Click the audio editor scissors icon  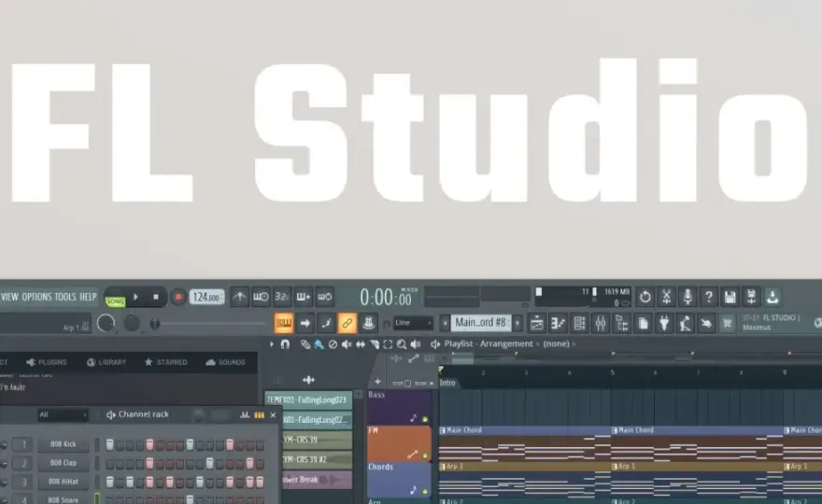coord(666,297)
